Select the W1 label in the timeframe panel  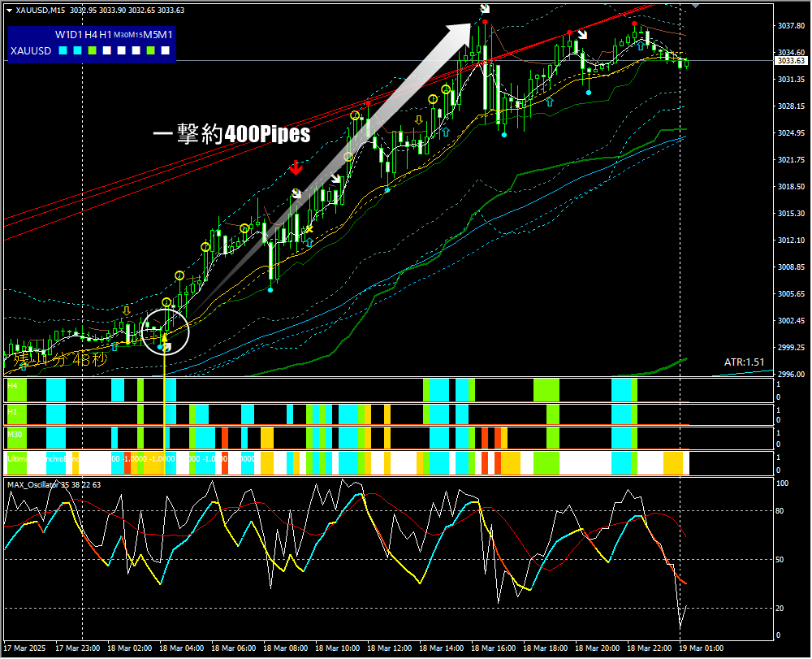(63, 35)
